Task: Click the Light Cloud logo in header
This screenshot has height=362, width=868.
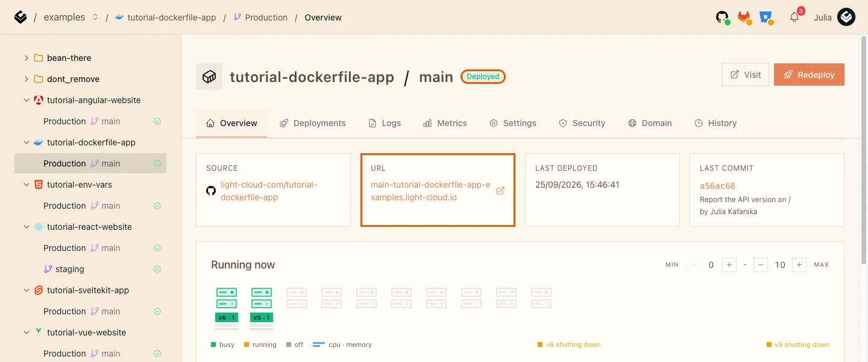Action: coord(20,17)
